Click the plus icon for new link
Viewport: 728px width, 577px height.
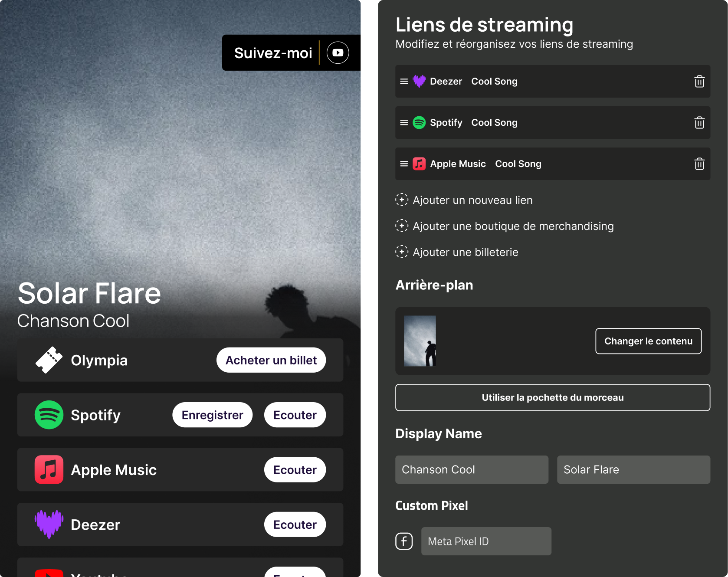[402, 200]
